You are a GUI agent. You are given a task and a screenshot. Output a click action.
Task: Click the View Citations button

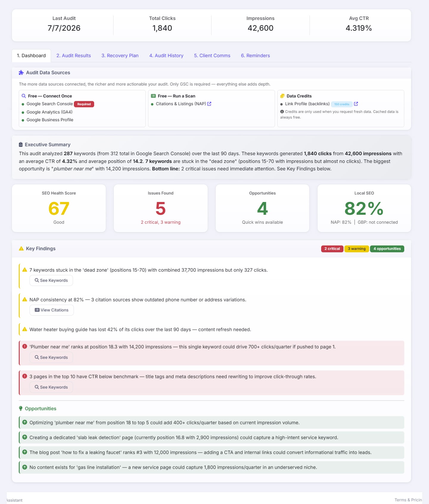point(52,310)
